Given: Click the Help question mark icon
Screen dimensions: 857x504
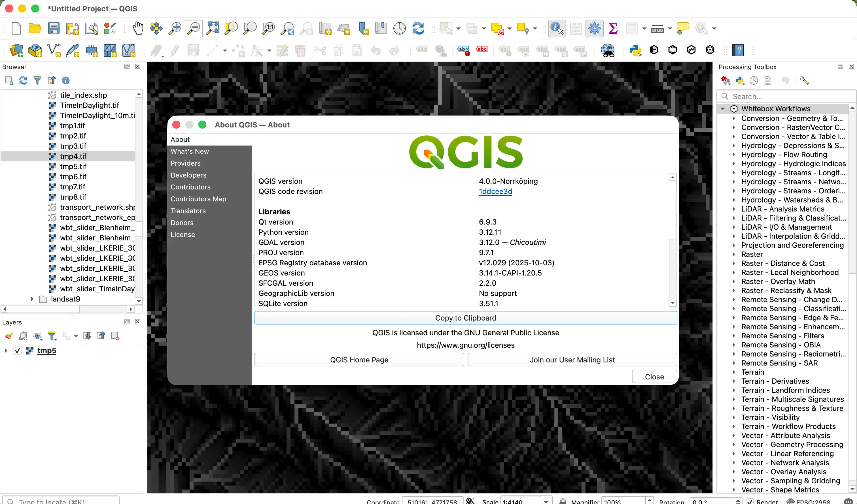Looking at the screenshot, I should tap(738, 50).
